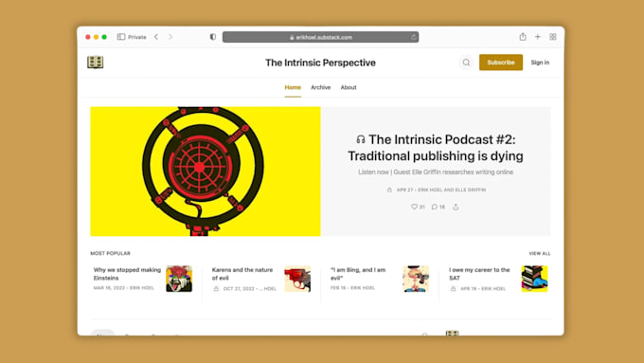The image size is (644, 363).
Task: Click 'APR 27 · ERIK HOEL AND ELLE GRIFFIN' byline
Action: 441,190
